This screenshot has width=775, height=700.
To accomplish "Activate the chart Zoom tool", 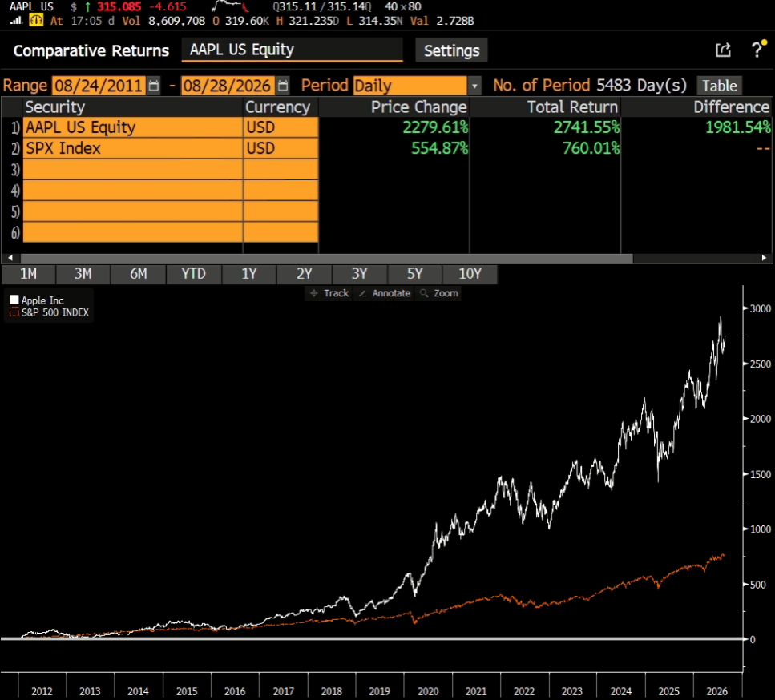I will point(439,293).
